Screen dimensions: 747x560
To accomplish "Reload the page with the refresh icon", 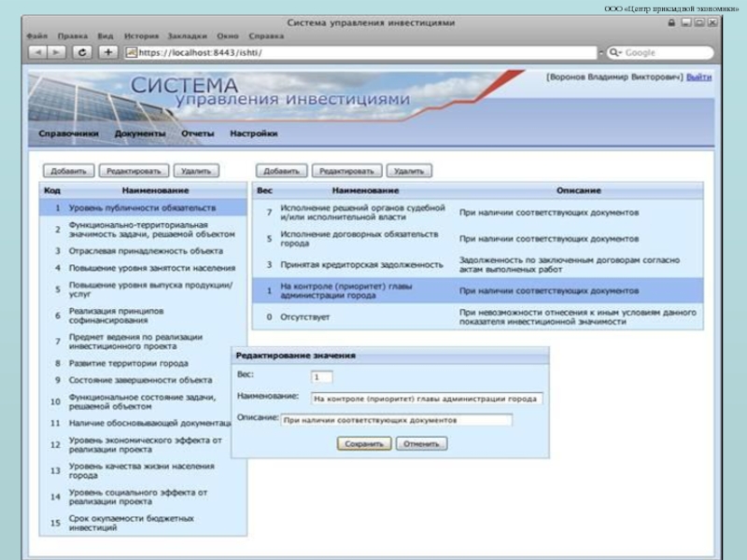I will (82, 52).
